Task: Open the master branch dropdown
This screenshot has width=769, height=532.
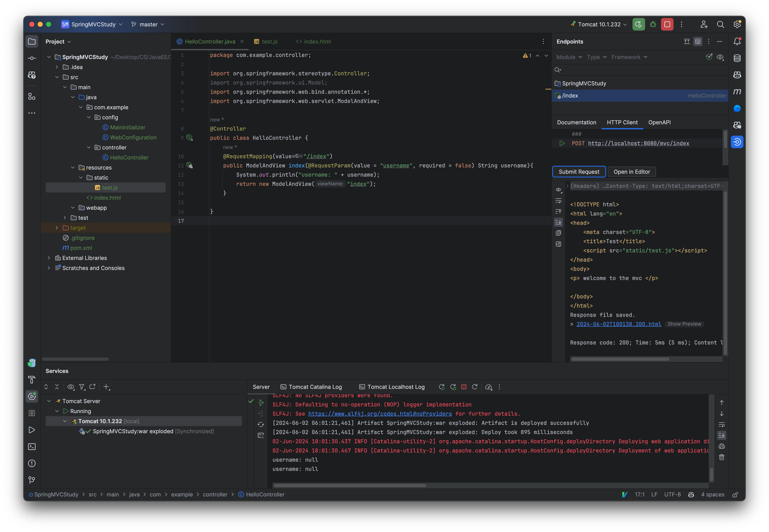Action: point(148,24)
